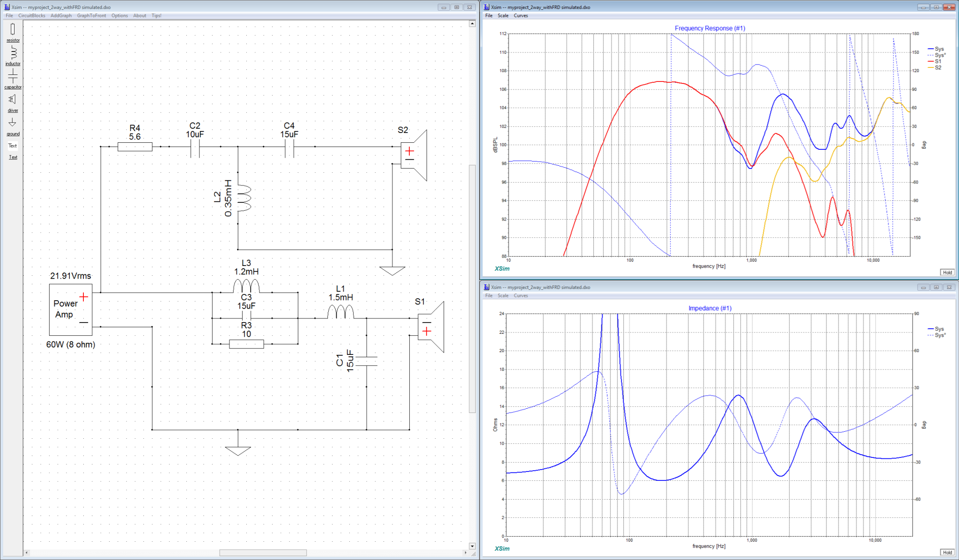
Task: Click the Impedance (#1) title
Action: 710,308
